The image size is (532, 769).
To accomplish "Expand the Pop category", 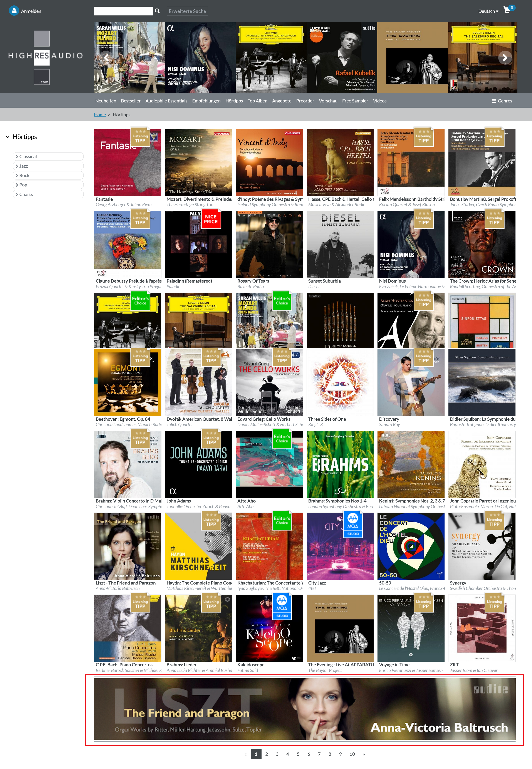I will tap(48, 185).
